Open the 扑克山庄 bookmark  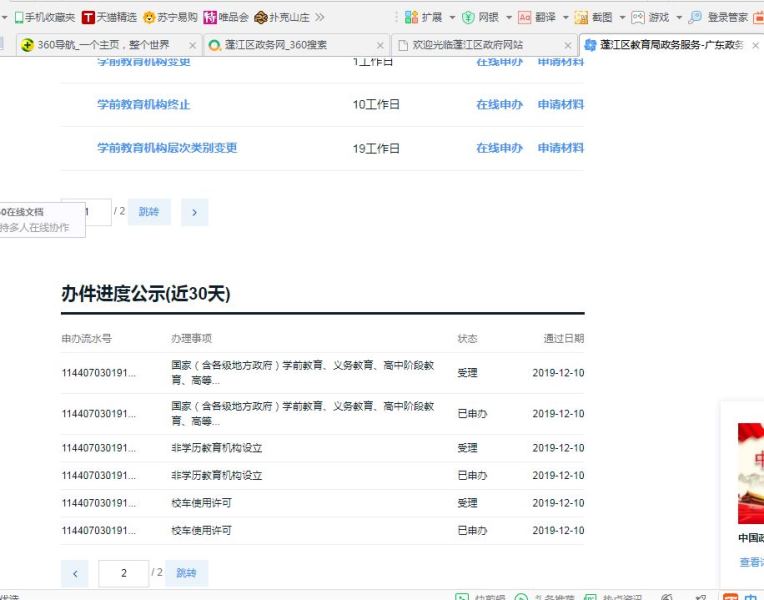coord(282,18)
